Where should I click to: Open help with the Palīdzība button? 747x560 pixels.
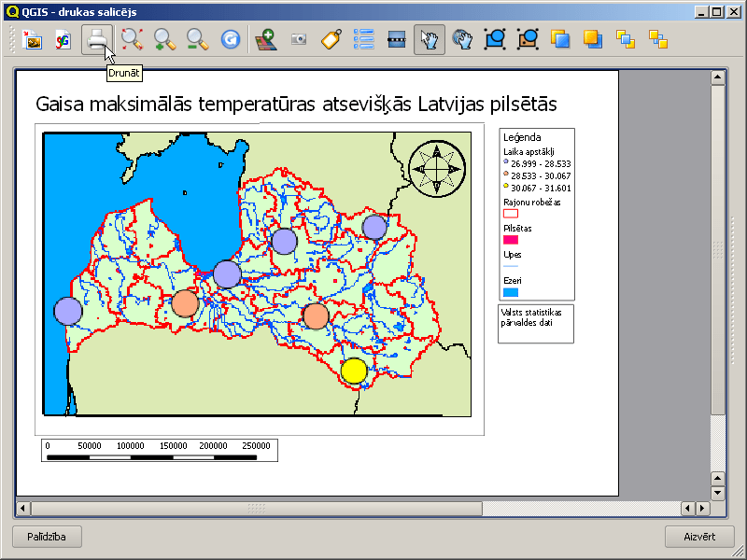tap(48, 537)
